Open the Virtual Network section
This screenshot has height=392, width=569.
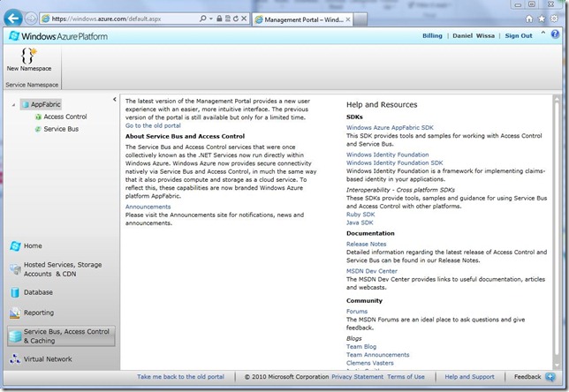[x=48, y=359]
